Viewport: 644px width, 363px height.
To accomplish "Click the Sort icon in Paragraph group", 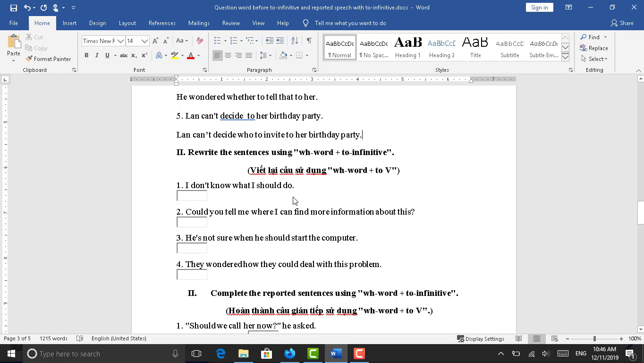I will click(295, 41).
